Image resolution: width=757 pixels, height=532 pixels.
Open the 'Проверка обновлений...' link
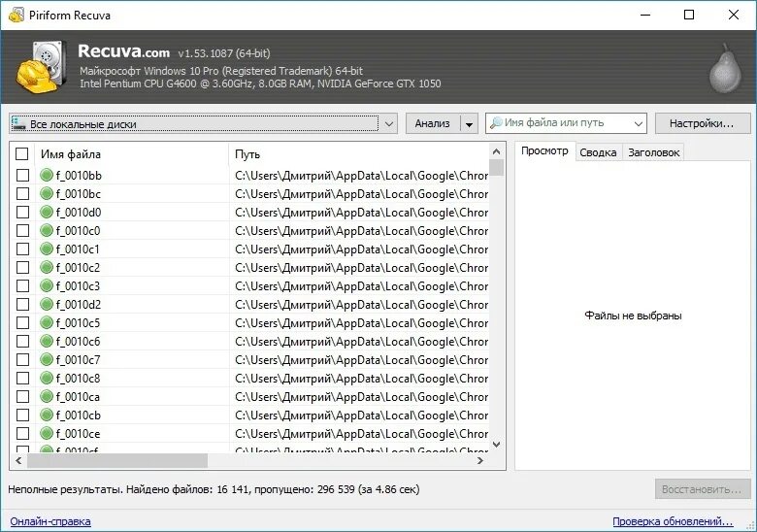pyautogui.click(x=673, y=521)
